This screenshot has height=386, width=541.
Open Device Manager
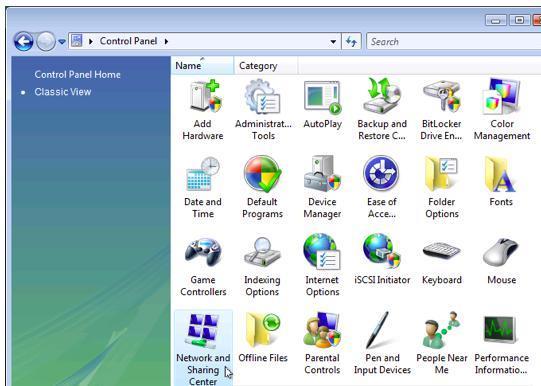(x=322, y=187)
